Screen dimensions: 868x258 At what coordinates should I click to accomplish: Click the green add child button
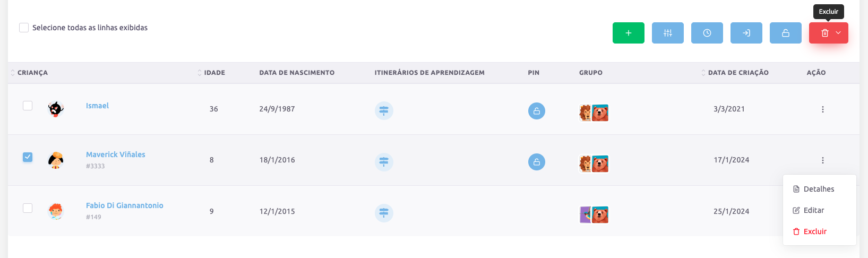(628, 33)
